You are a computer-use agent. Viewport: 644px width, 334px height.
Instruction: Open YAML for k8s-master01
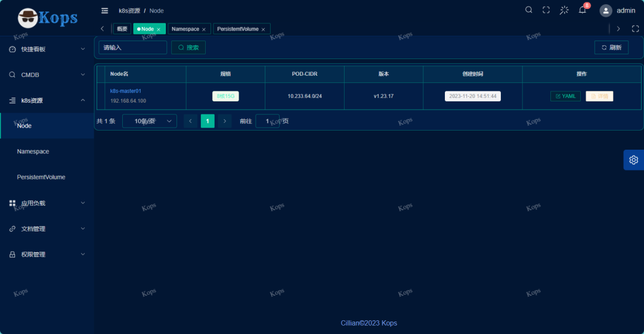pyautogui.click(x=565, y=96)
